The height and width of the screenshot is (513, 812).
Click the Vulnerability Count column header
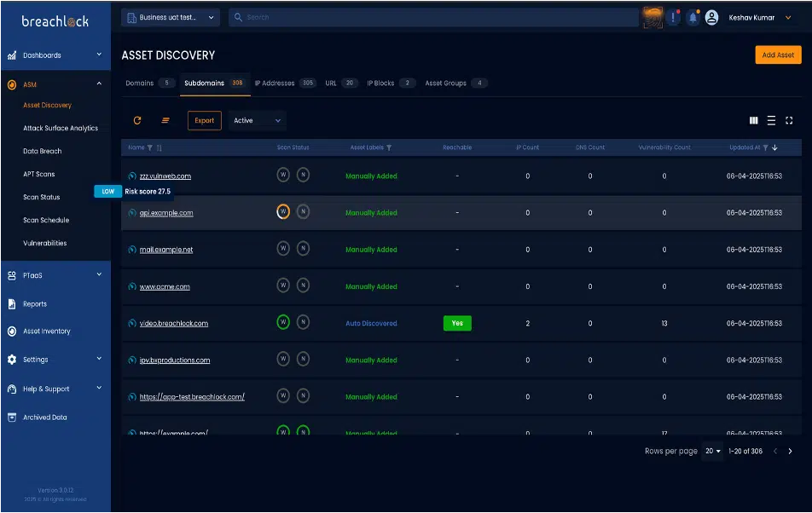(664, 147)
